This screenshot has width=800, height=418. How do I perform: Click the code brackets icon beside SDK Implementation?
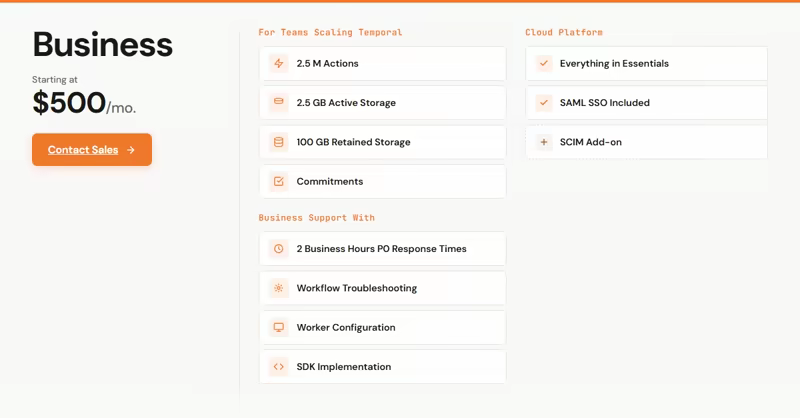click(279, 366)
